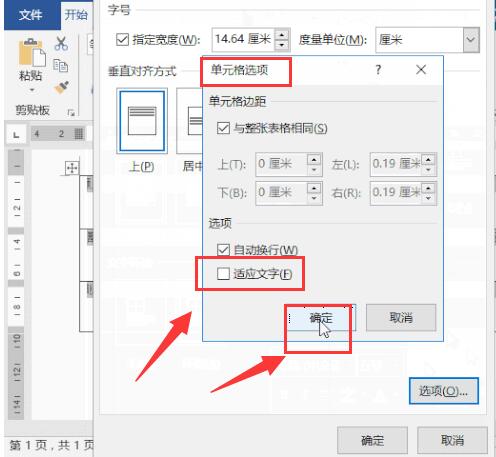
Task: Uncheck 与整张表格相同(S) checkbox
Action: [223, 128]
